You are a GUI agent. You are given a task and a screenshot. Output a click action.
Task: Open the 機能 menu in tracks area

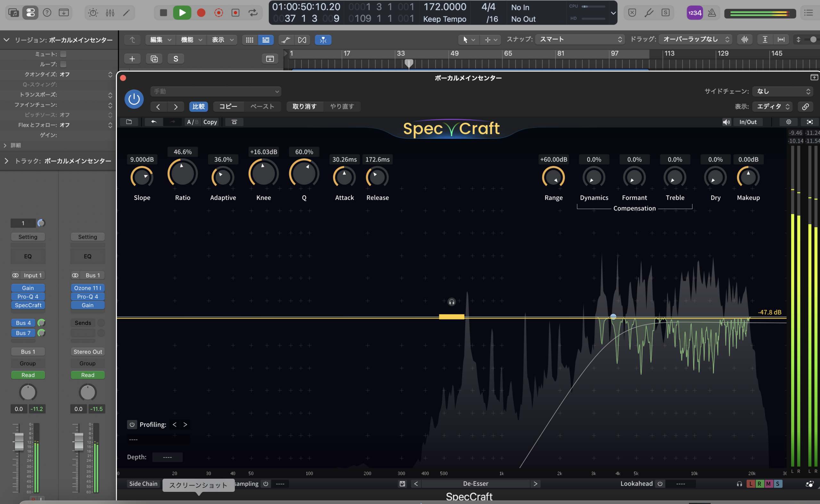(x=192, y=40)
